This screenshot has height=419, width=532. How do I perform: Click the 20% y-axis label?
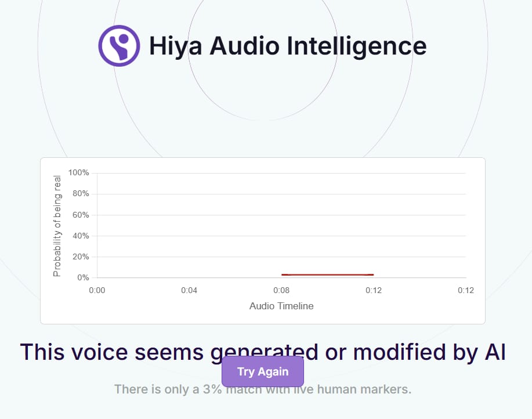tap(81, 257)
